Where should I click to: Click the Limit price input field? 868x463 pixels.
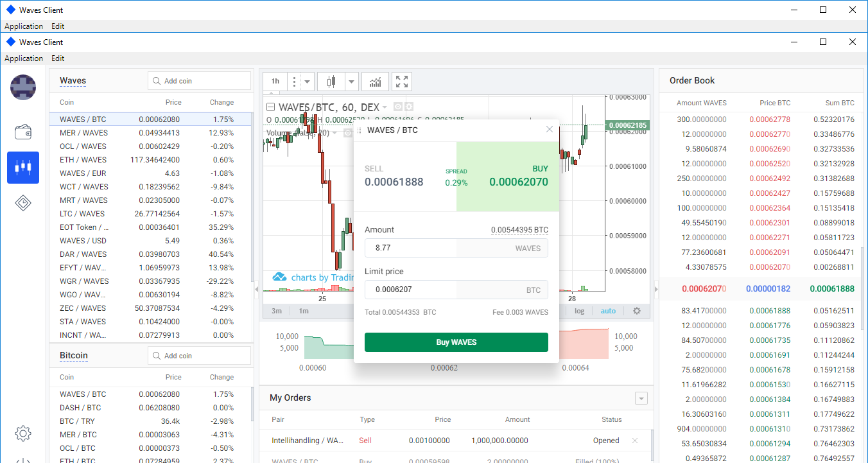pyautogui.click(x=456, y=290)
